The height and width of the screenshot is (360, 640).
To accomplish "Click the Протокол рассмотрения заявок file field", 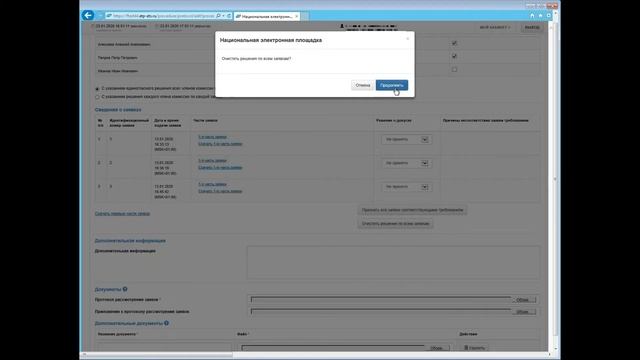I will (x=381, y=300).
